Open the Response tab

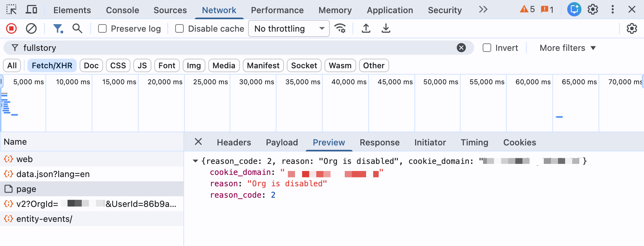point(379,143)
